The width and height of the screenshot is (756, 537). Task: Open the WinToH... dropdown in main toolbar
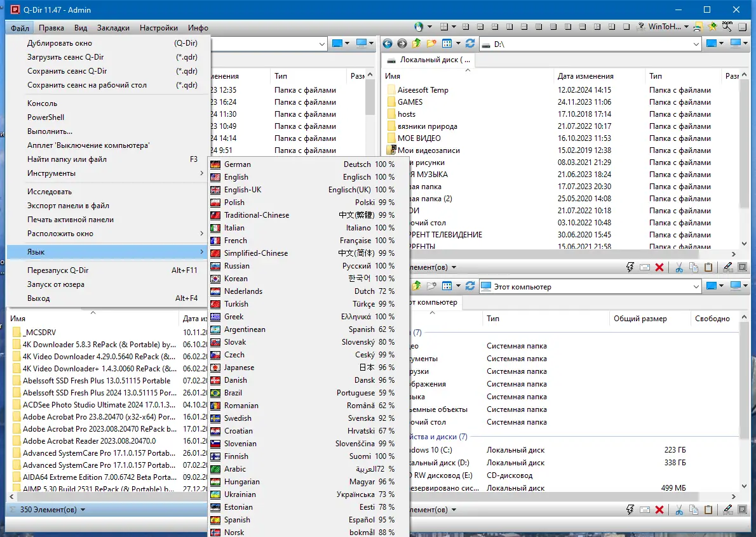[x=686, y=27]
